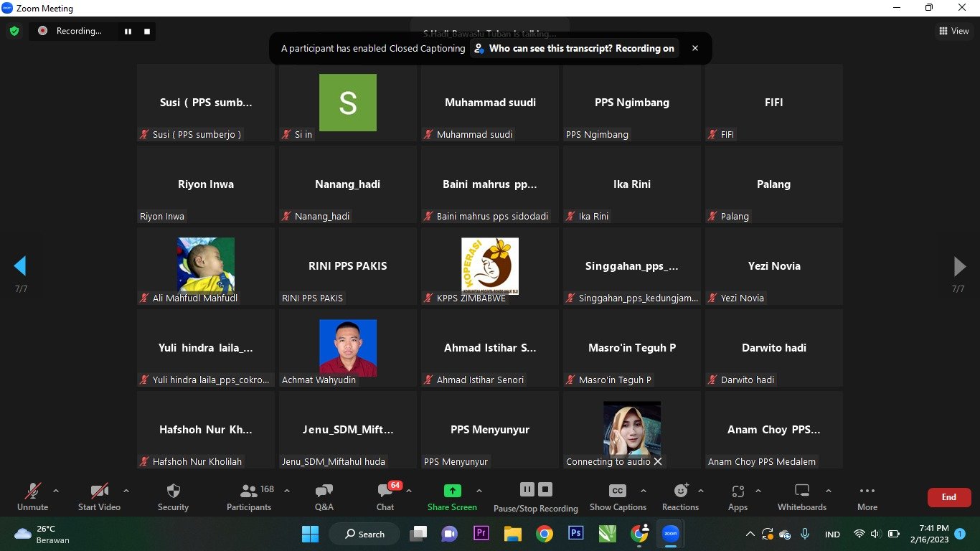The height and width of the screenshot is (551, 980).
Task: Click the red End meeting button
Action: pyautogui.click(x=948, y=497)
